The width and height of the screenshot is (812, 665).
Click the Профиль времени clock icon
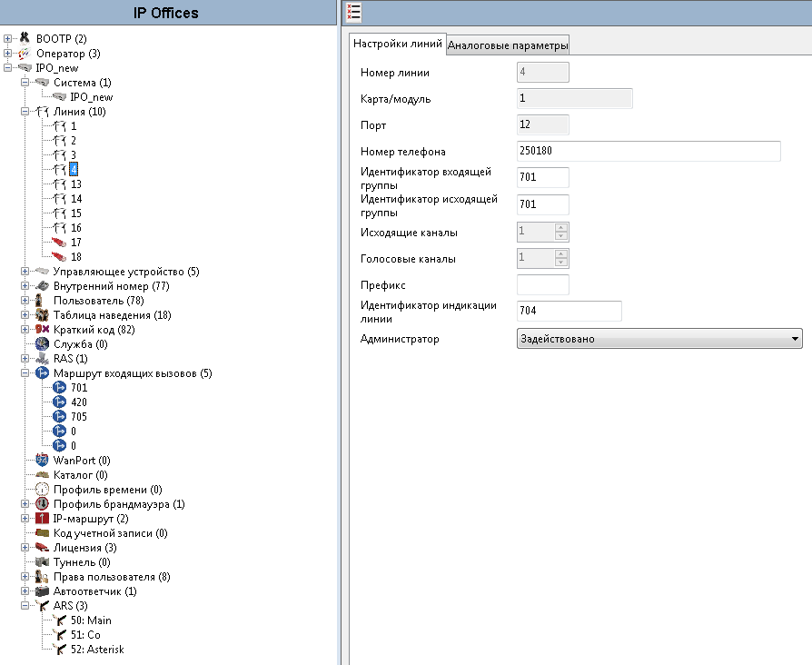[x=42, y=490]
